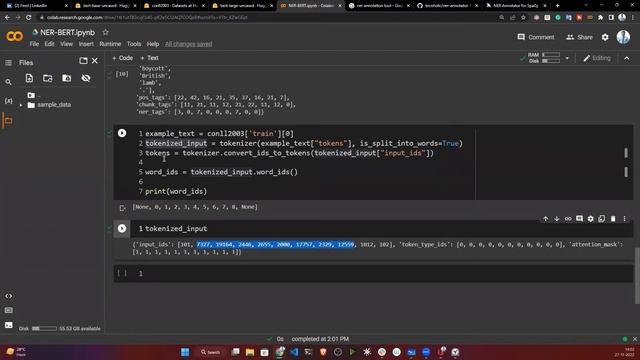Toggle hidden files visibility icon
The image size is (640, 360).
[86, 78]
